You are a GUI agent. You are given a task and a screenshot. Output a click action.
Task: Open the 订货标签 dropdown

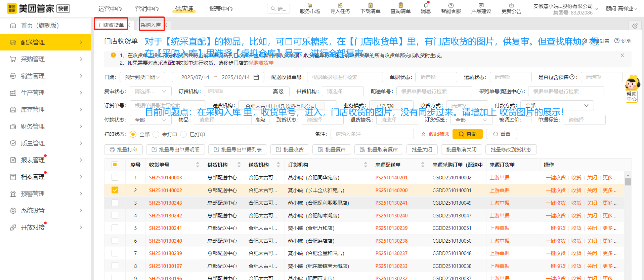pyautogui.click(x=471, y=120)
